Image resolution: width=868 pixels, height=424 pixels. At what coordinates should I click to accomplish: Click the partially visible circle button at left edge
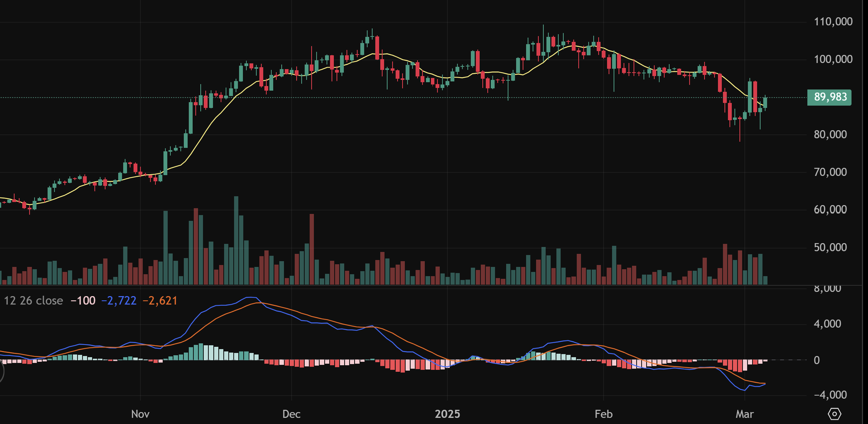click(1, 371)
